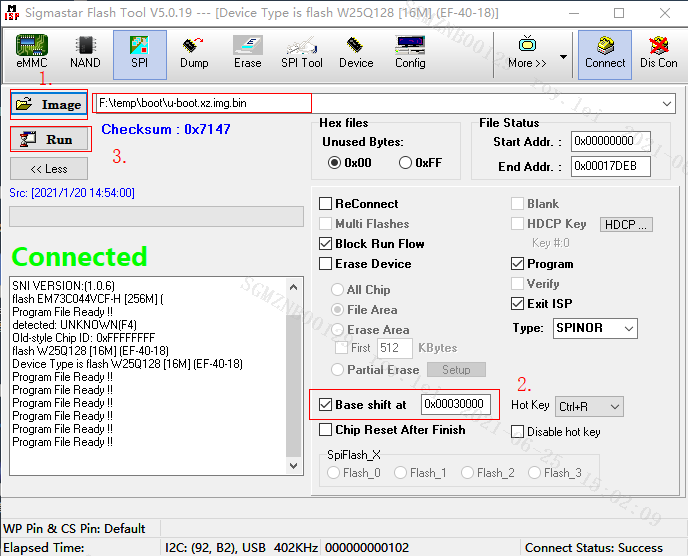Viewport: 688px width, 556px height.
Task: Toggle the HDCP Key checkbox
Action: (x=517, y=224)
